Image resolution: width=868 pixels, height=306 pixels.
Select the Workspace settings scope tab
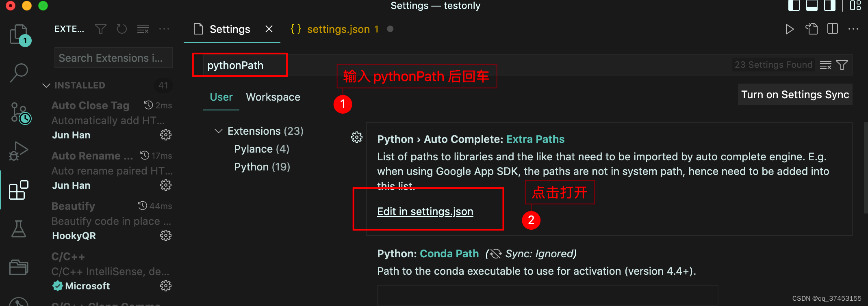(x=273, y=97)
